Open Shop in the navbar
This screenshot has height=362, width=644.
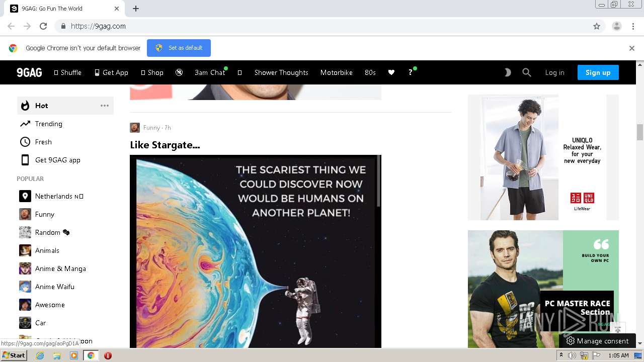click(x=152, y=72)
